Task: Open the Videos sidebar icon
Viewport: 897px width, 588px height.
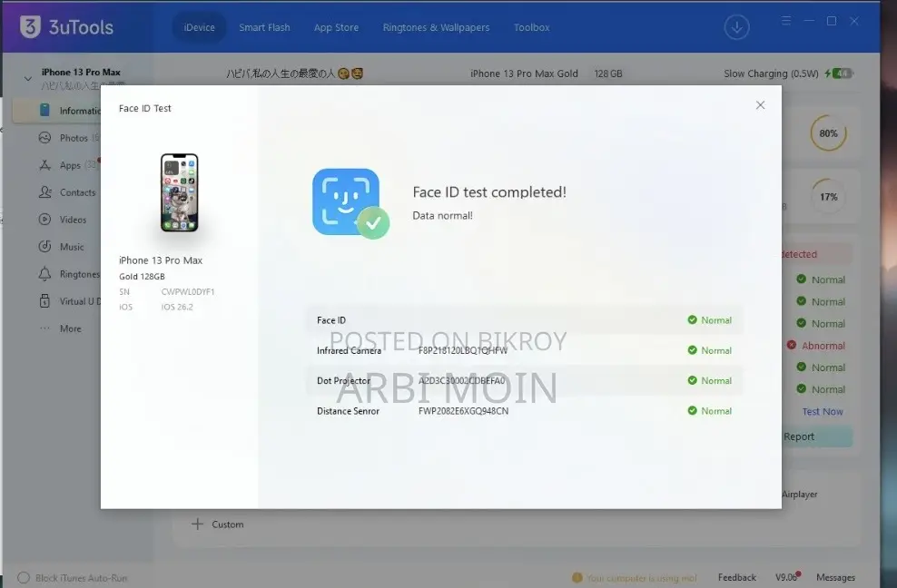Action: coord(44,220)
